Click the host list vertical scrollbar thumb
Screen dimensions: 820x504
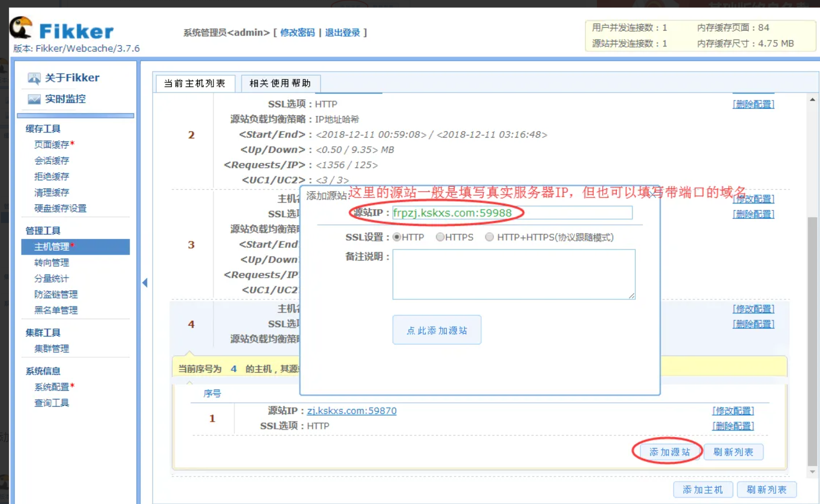click(x=812, y=341)
